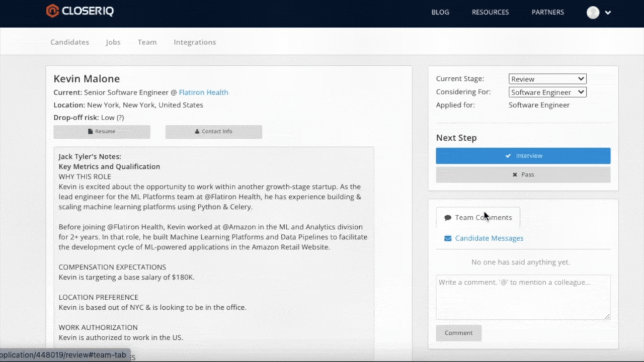Show candidate Contact Info
The height and width of the screenshot is (362, 644).
click(x=213, y=131)
